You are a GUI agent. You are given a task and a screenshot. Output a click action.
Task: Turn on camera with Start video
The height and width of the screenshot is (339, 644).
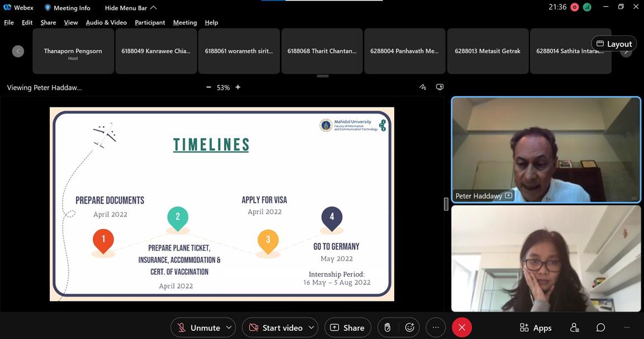point(275,328)
